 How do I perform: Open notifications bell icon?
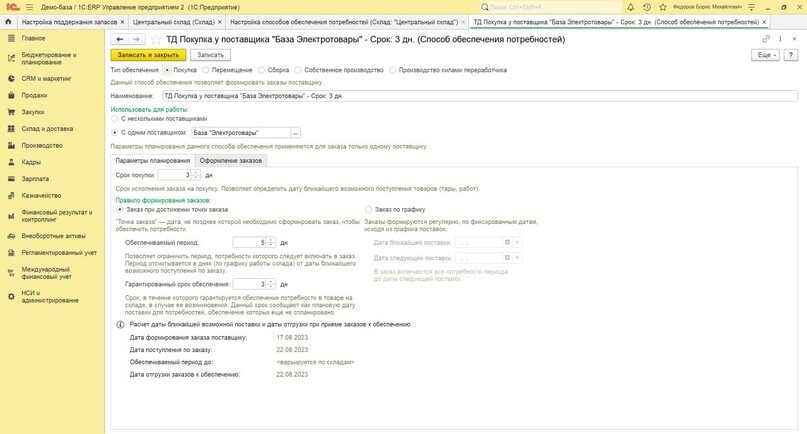pos(630,7)
